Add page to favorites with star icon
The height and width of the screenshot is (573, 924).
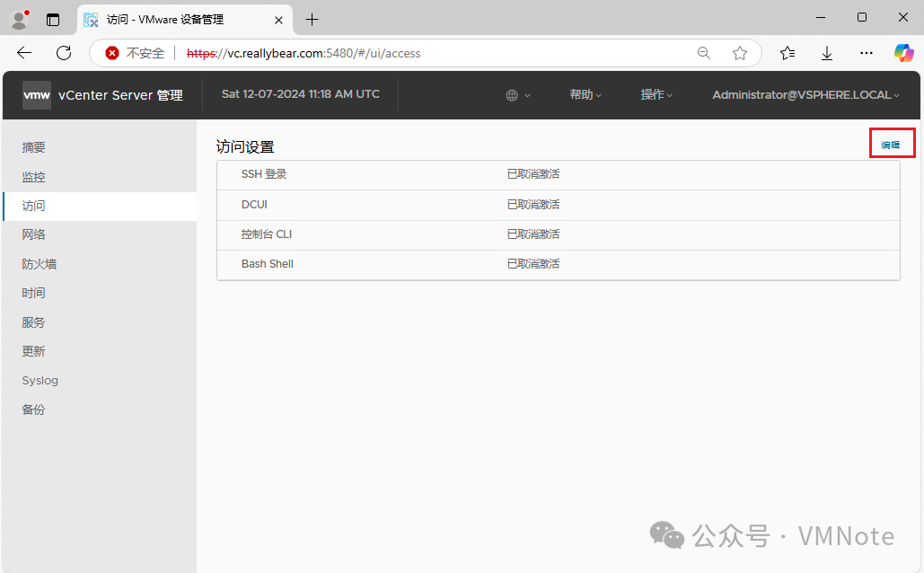[x=740, y=53]
